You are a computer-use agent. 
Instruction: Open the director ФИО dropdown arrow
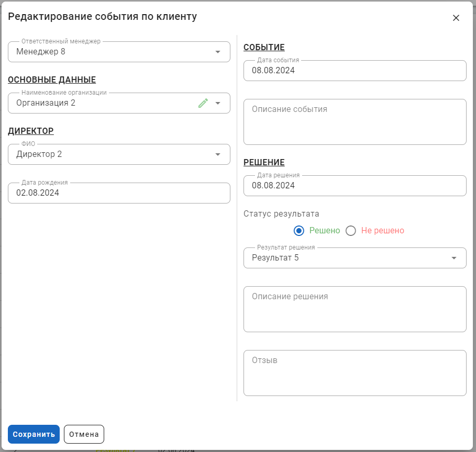[218, 154]
